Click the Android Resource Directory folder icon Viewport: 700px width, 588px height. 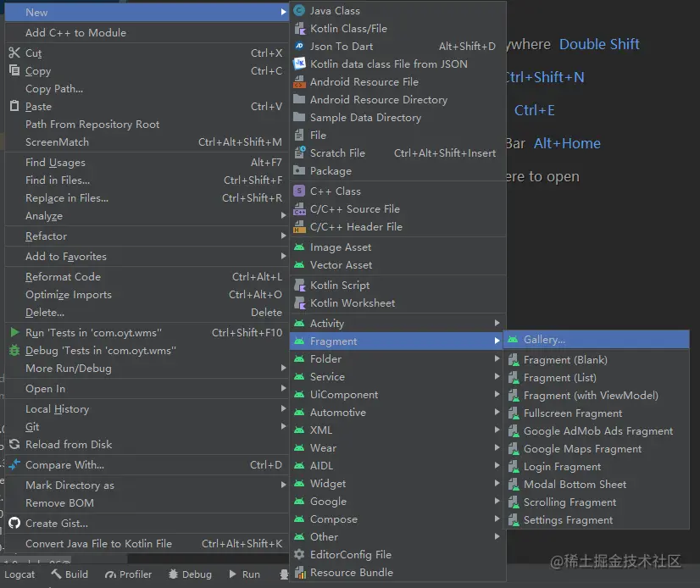tap(299, 100)
